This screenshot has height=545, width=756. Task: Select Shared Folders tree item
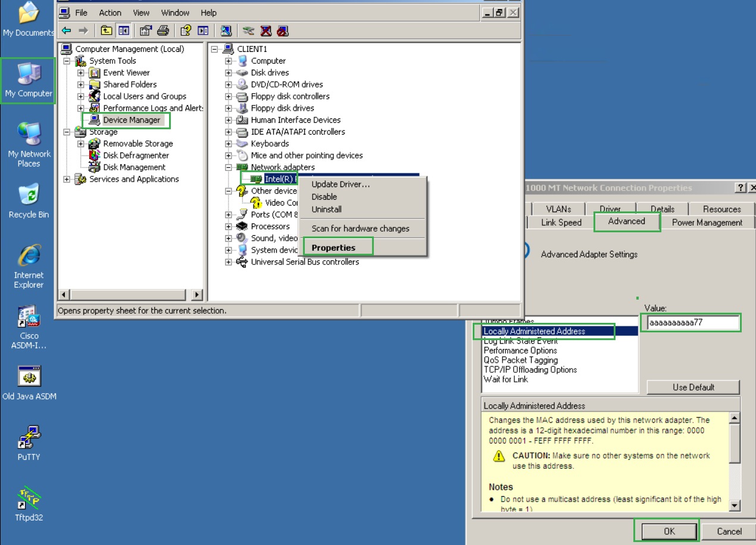tap(130, 85)
